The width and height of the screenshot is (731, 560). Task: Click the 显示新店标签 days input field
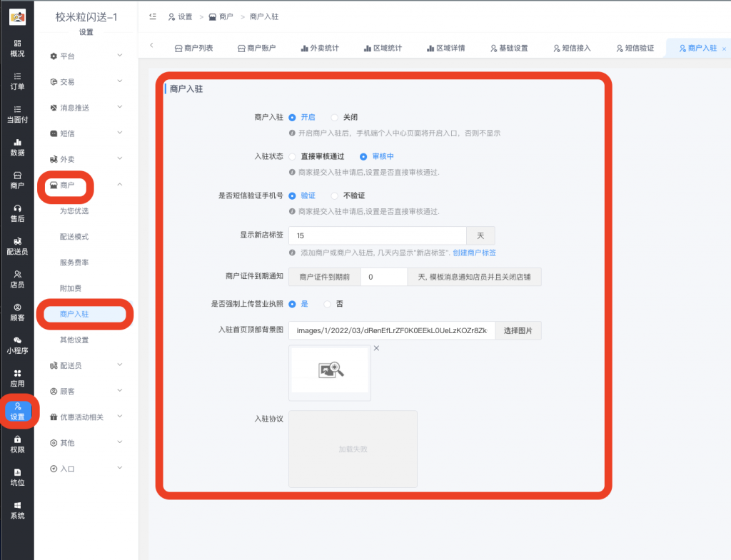point(377,235)
